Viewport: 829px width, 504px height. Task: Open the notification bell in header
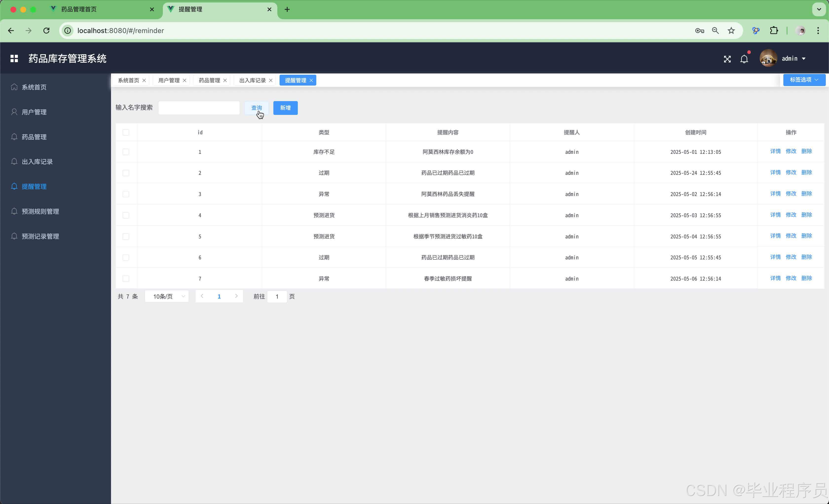point(744,59)
